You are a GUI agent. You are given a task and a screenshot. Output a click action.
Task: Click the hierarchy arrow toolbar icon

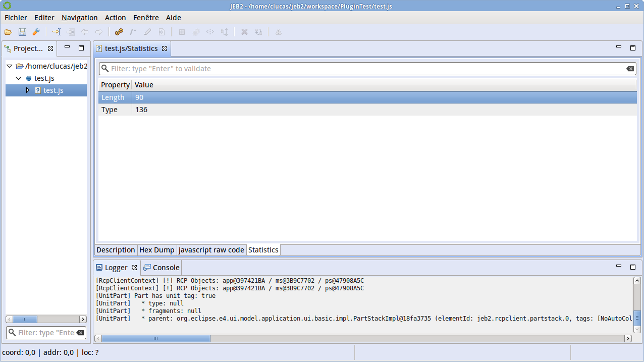pos(225,32)
